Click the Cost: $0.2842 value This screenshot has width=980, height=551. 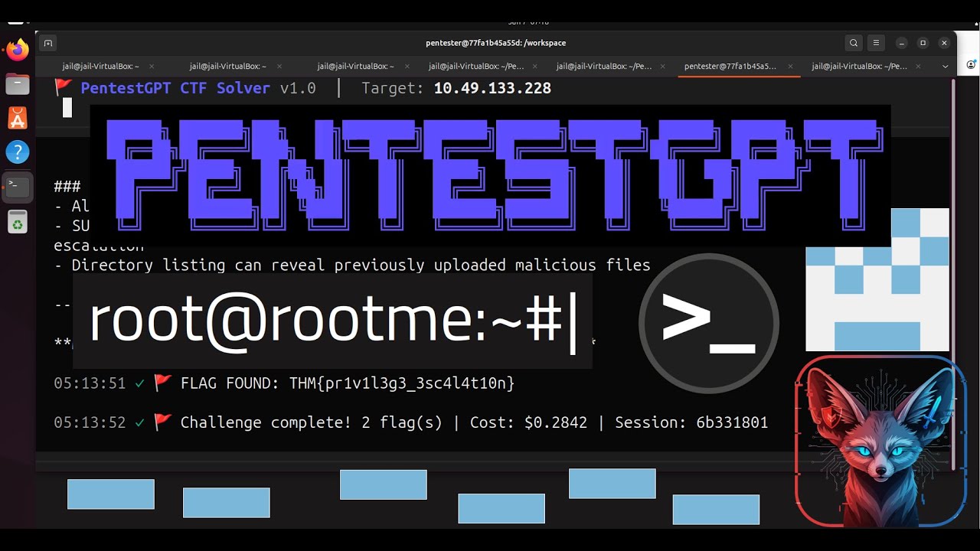[x=528, y=422]
